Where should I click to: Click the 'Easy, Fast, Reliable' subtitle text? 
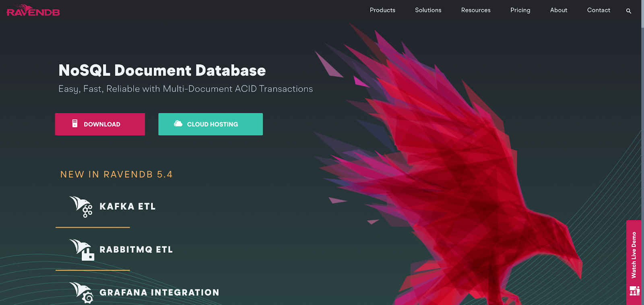[186, 89]
